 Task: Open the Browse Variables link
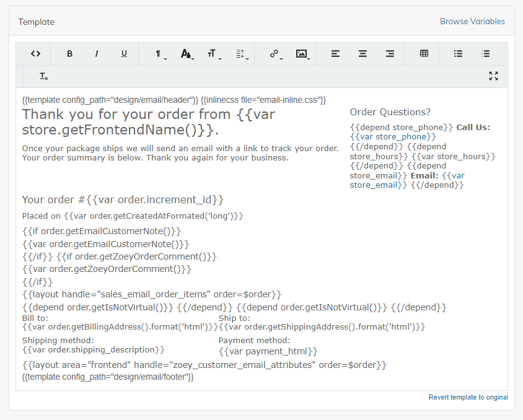(472, 21)
